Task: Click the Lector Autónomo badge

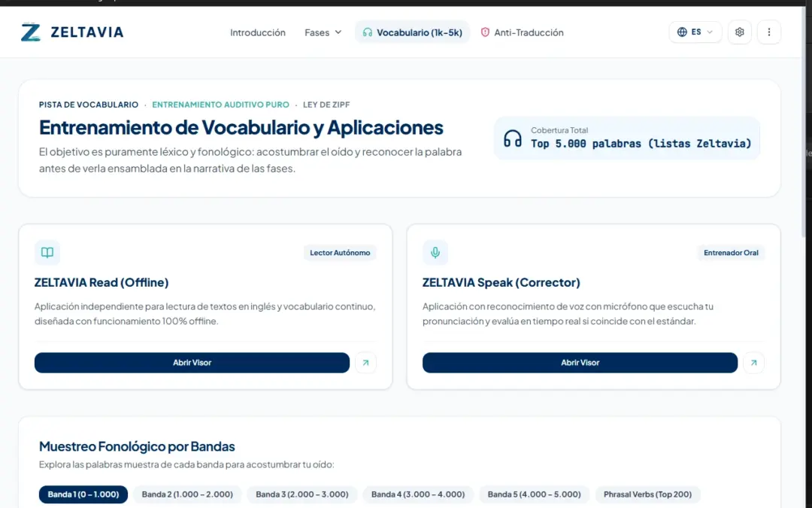Action: [340, 252]
